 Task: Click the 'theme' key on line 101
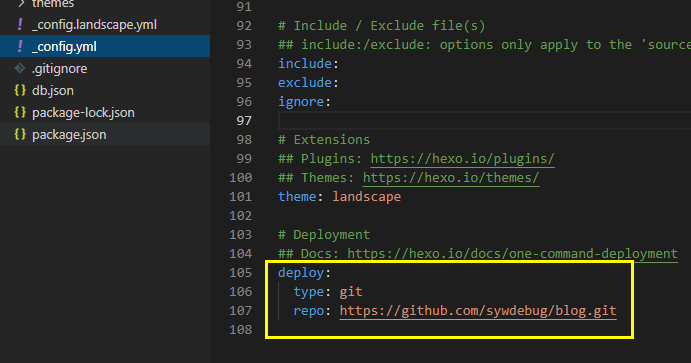(297, 196)
